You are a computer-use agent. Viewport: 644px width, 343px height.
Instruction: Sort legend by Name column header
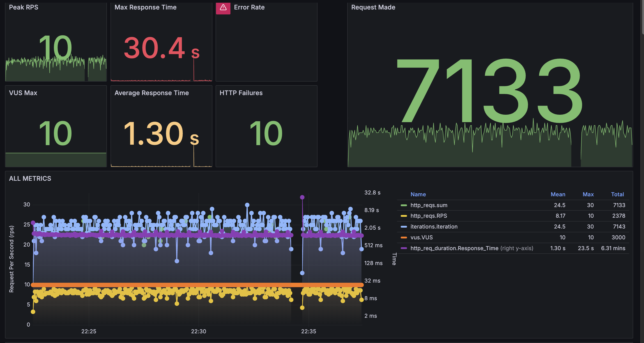(418, 194)
